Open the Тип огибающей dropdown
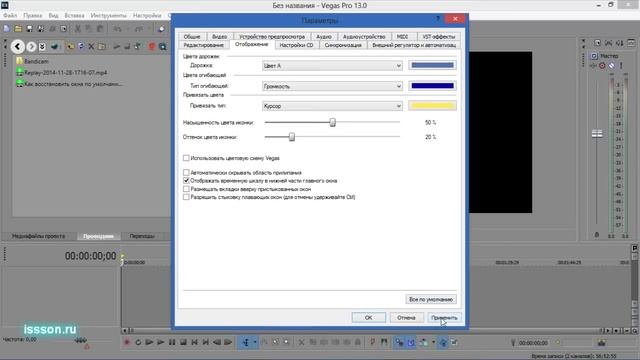The image size is (640, 360). click(332, 86)
